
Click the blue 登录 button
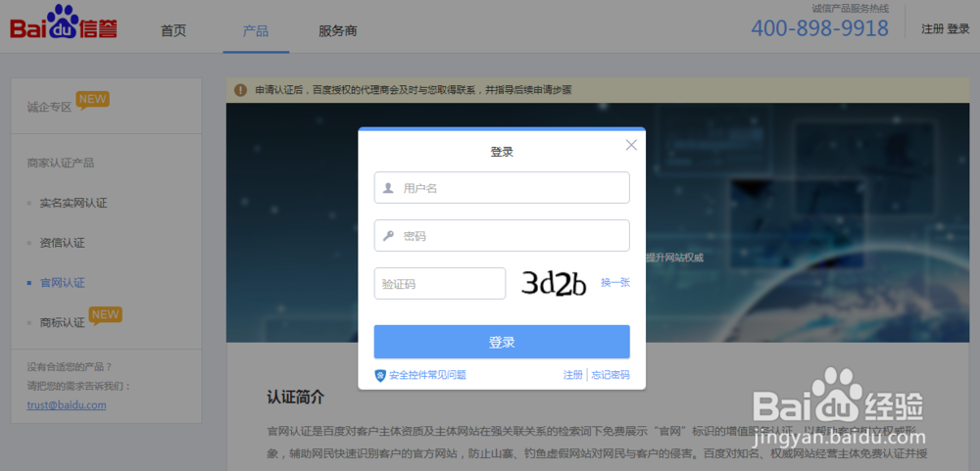click(x=502, y=342)
